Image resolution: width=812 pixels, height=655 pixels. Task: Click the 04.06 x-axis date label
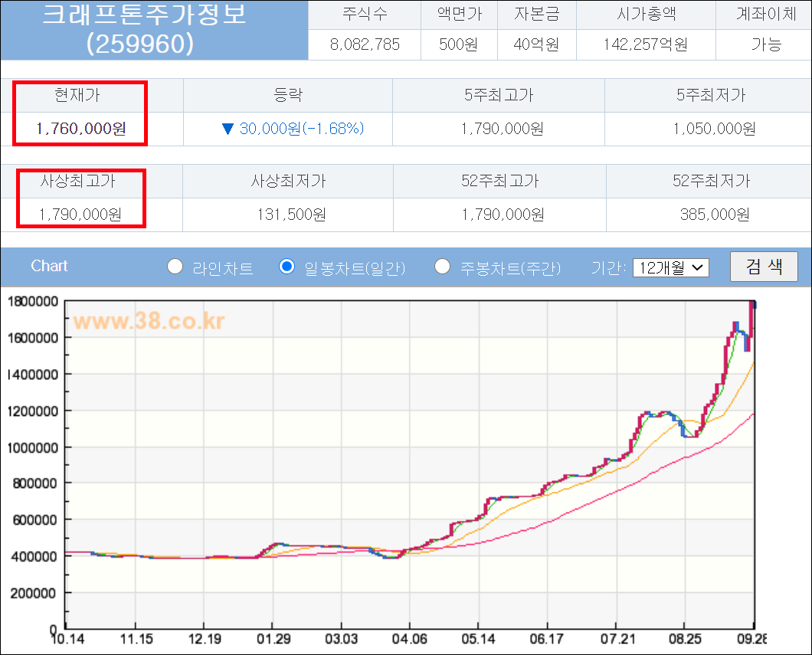pos(409,639)
